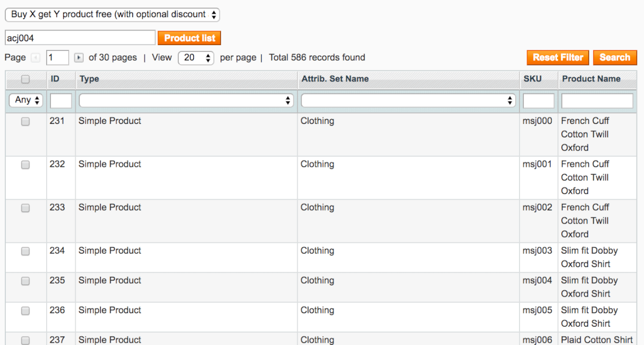Select the checkbox for SKU msj003
The width and height of the screenshot is (644, 345).
[25, 251]
